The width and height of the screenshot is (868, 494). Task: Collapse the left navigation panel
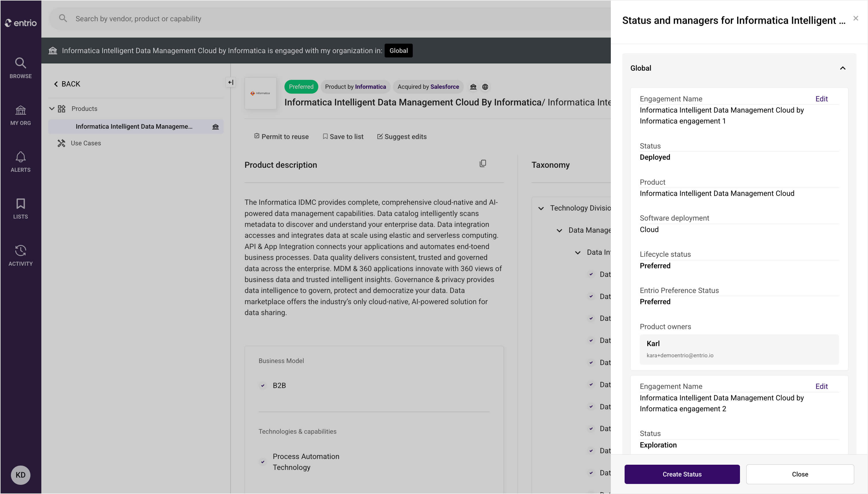pos(230,82)
